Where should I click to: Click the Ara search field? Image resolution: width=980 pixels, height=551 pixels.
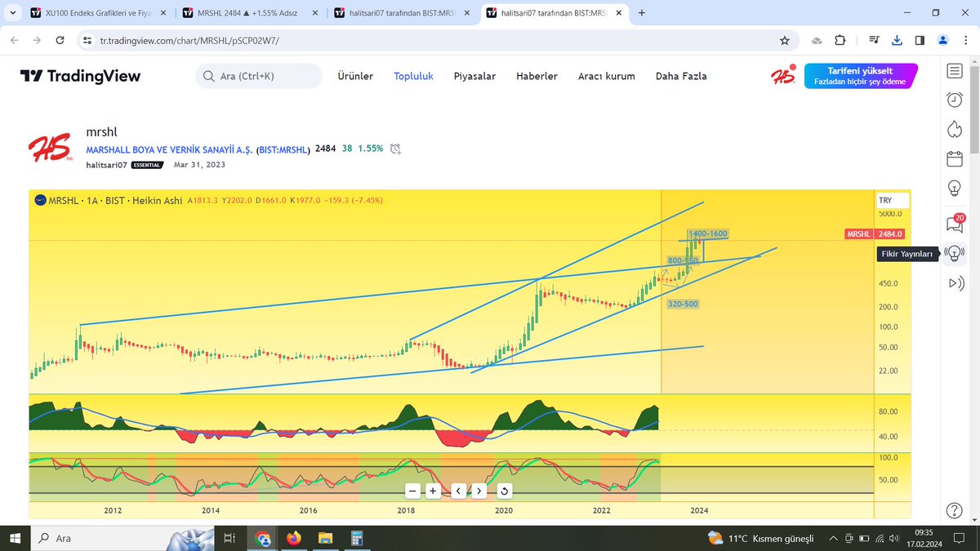(258, 76)
